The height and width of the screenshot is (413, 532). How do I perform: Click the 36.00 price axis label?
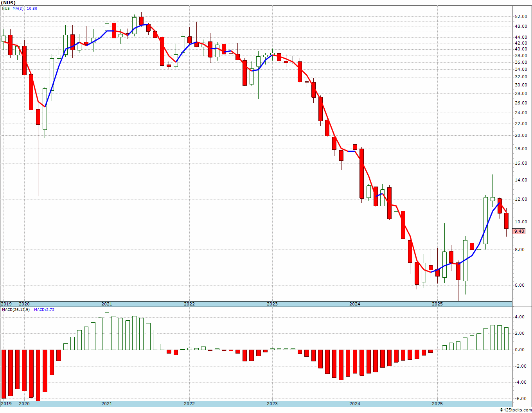521,63
